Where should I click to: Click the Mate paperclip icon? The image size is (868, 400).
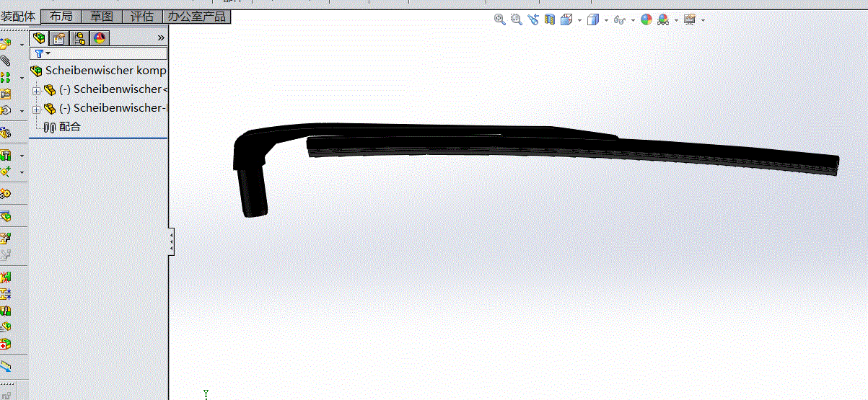coord(6,61)
